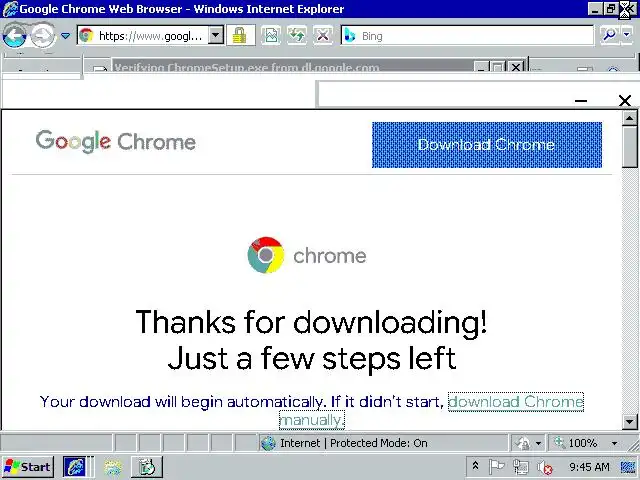
Task: Click the vertical scrollbar thumb
Action: tap(629, 147)
